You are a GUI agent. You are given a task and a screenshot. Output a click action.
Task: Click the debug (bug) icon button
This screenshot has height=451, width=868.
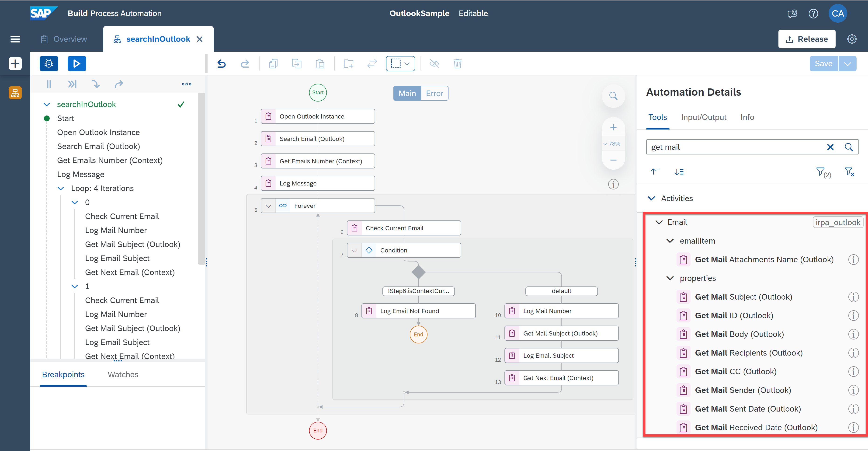49,63
